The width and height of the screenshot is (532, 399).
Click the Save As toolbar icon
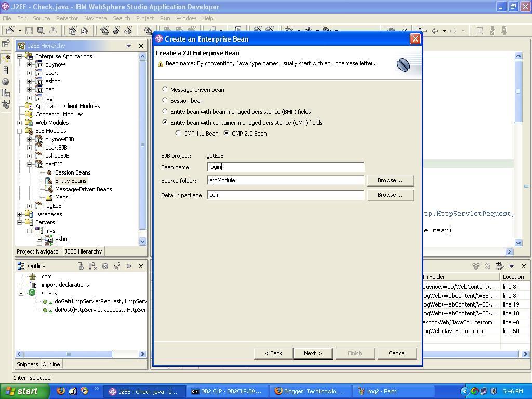[41, 31]
